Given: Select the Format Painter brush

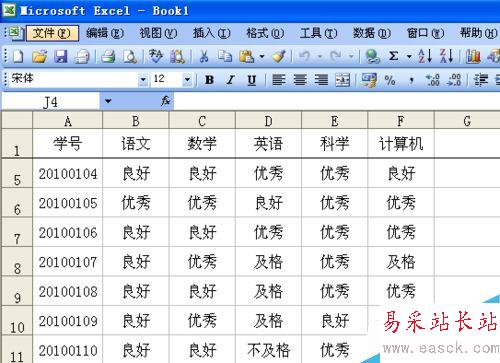Looking at the screenshot, I should 279,56.
